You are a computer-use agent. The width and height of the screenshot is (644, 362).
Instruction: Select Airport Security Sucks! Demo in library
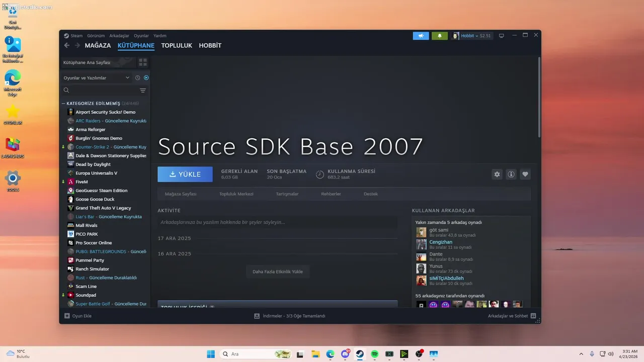click(x=106, y=112)
